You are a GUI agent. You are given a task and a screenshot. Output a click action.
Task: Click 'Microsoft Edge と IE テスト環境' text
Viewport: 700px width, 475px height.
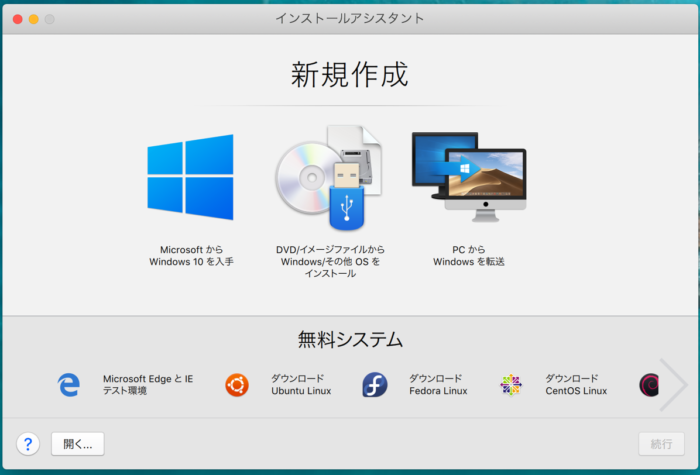(148, 384)
